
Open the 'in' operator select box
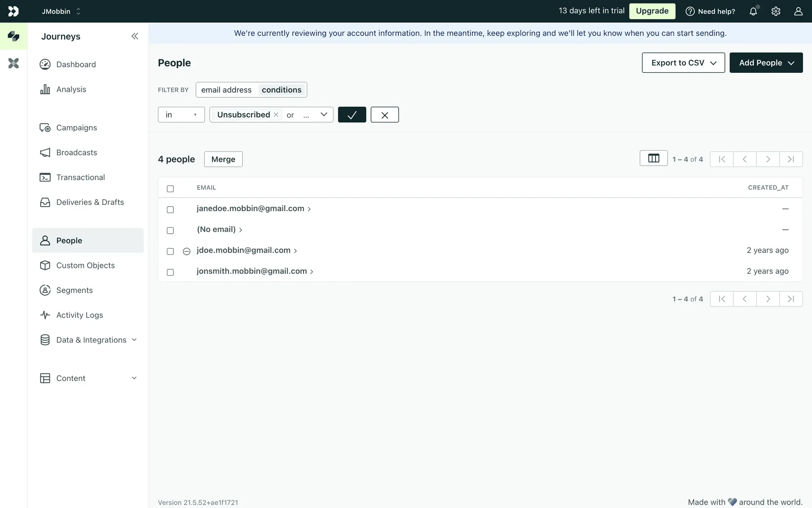tap(181, 115)
